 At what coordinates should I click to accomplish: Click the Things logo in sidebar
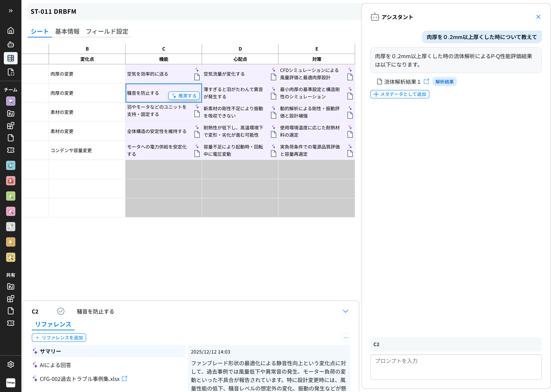coord(11,383)
